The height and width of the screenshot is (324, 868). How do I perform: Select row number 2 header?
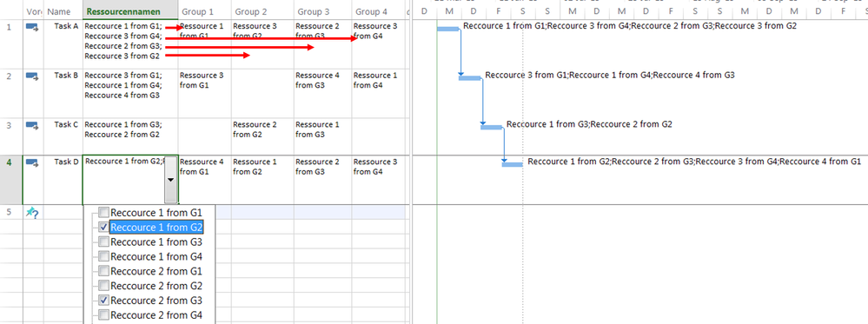tap(11, 93)
